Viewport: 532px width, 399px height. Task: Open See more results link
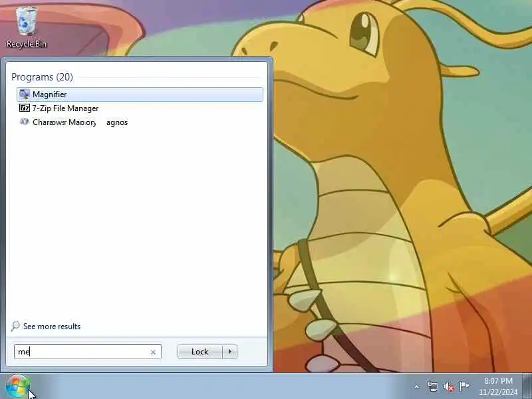[52, 327]
